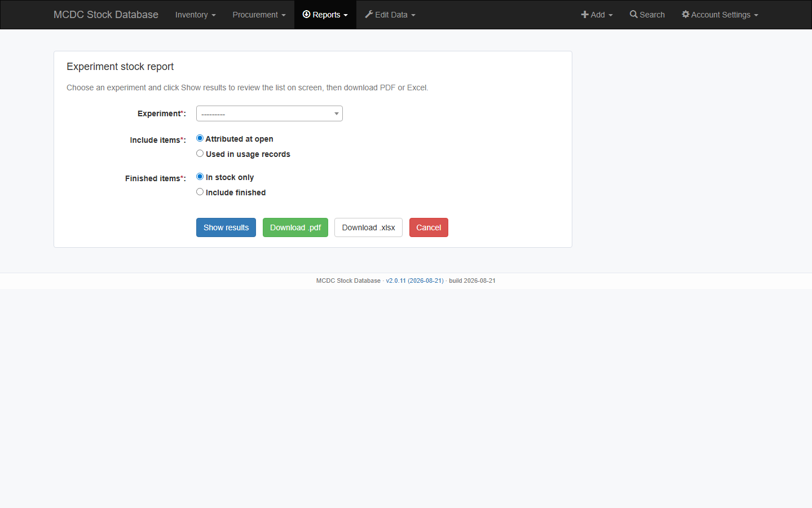Click the plus icon beside Add
The width and height of the screenshot is (812, 508).
[585, 14]
